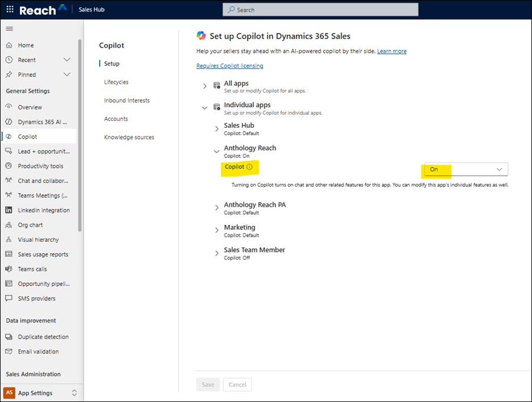Screen dimensions: 532x402
Task: Click the SMS providers chat icon
Action: coord(9,298)
